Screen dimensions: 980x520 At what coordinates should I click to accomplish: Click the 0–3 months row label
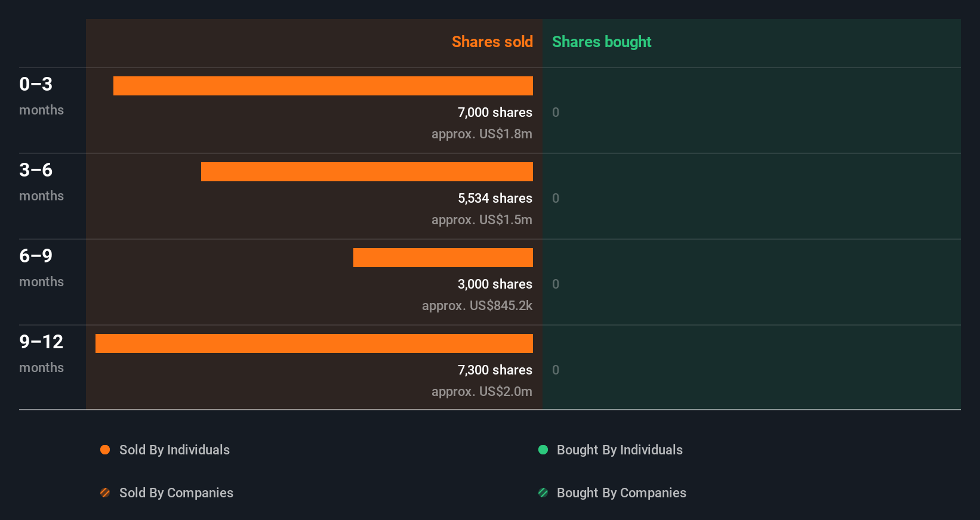point(41,96)
